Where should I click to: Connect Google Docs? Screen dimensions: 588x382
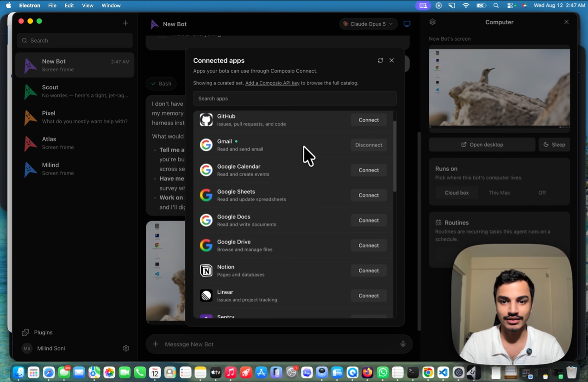pyautogui.click(x=369, y=220)
